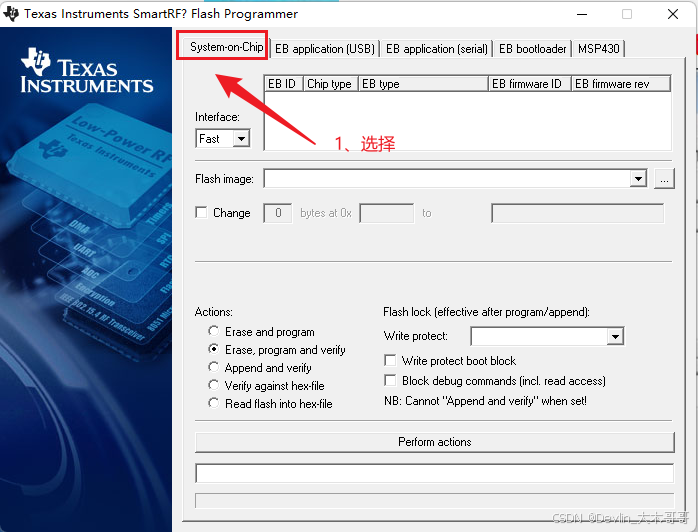The width and height of the screenshot is (698, 532).
Task: Expand the Interface speed dropdown
Action: (x=241, y=138)
